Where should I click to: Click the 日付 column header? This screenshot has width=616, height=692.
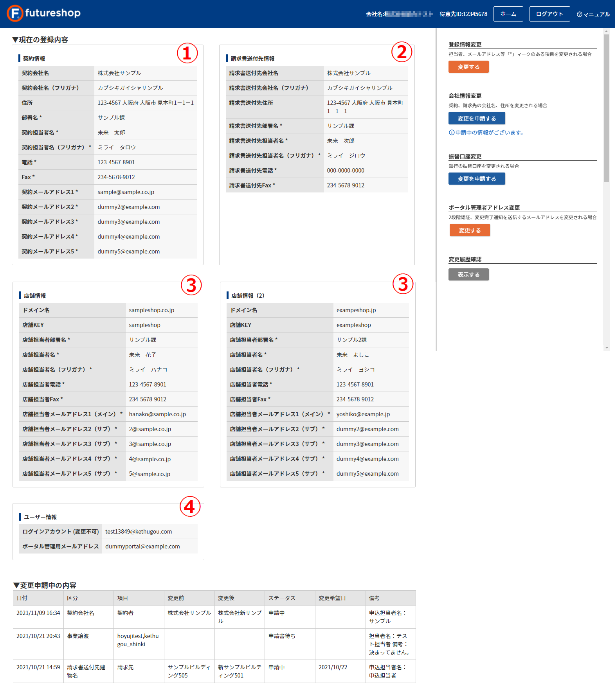click(x=38, y=598)
